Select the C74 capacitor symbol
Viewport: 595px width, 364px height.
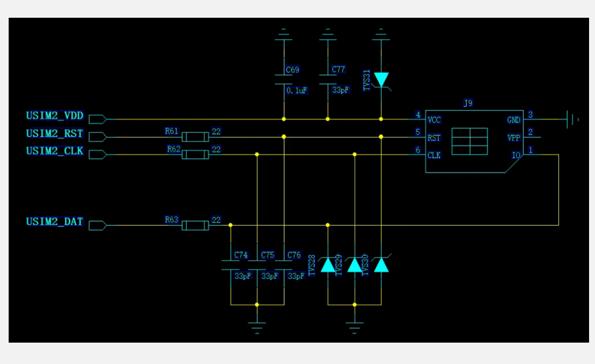point(231,265)
